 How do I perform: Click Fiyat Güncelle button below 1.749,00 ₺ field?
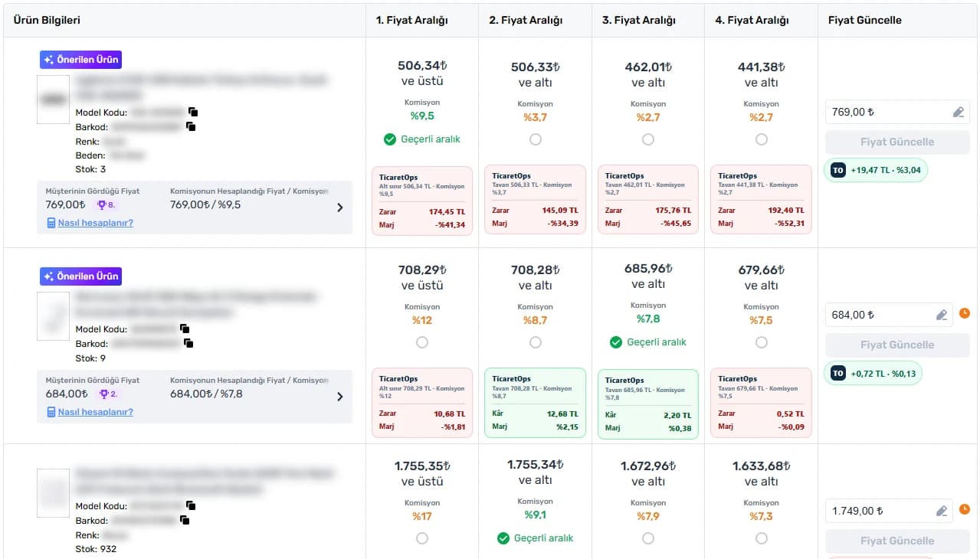coord(897,541)
